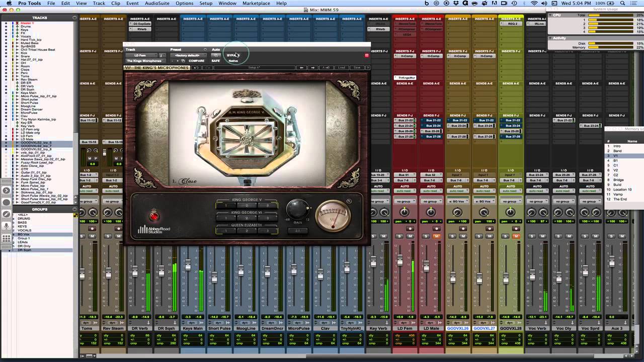
Task: Toggle automation SAFE on the plugin
Action: [x=216, y=61]
